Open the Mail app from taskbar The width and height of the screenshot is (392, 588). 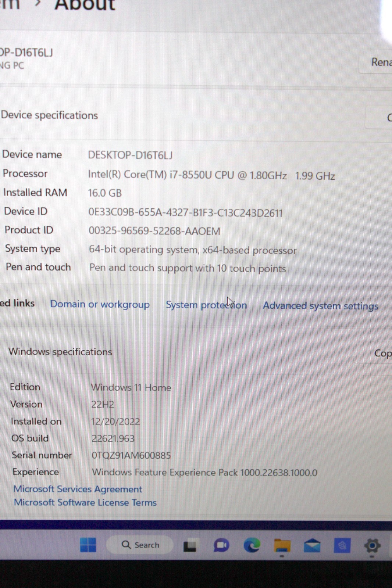coord(312,546)
